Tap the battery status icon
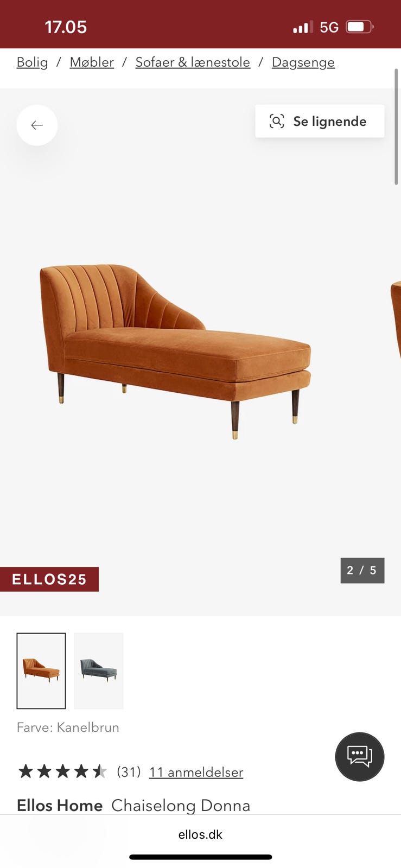The width and height of the screenshot is (401, 868). click(360, 27)
